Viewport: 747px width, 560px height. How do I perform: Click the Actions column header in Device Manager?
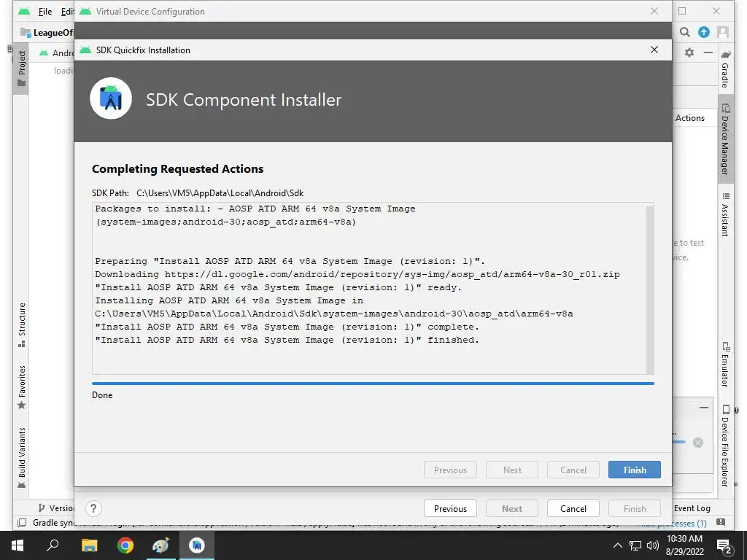click(690, 117)
